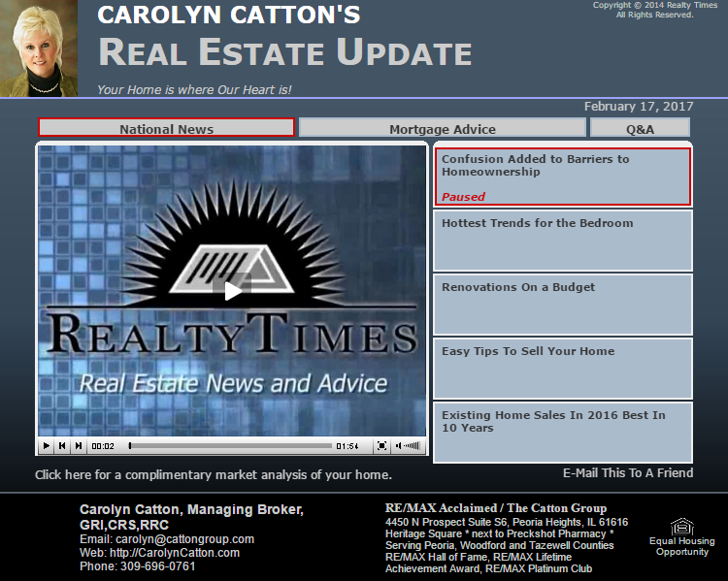Click Carolyn Catton's portrait photo
Screen dimensions: 728x581
pos(39,48)
